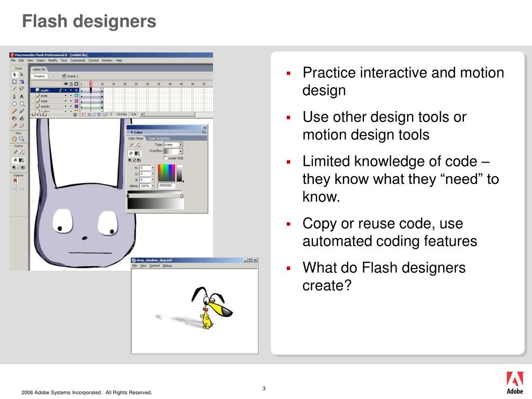Open the Modify menu in Flash
This screenshot has height=399, width=532.
(x=52, y=60)
